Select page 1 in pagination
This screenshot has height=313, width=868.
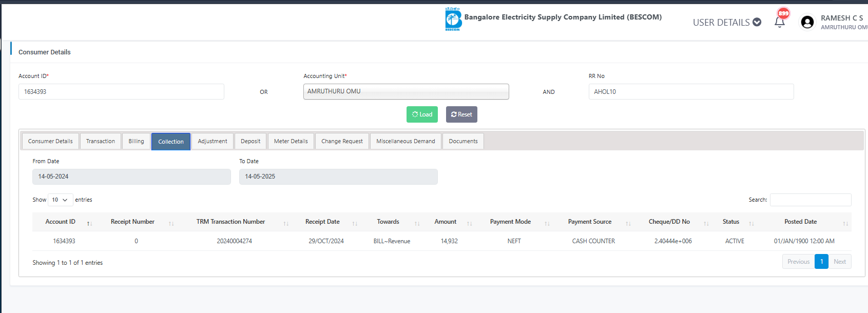click(x=821, y=262)
